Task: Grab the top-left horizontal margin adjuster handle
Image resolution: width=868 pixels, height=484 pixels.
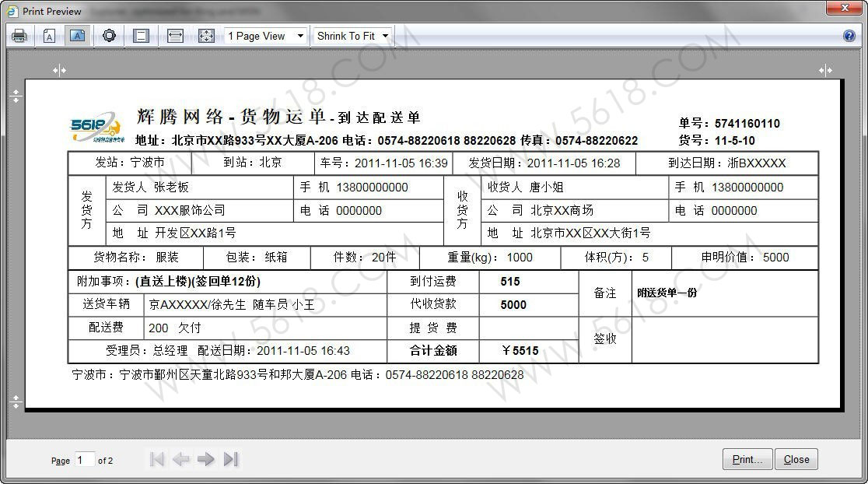Action: [x=59, y=70]
